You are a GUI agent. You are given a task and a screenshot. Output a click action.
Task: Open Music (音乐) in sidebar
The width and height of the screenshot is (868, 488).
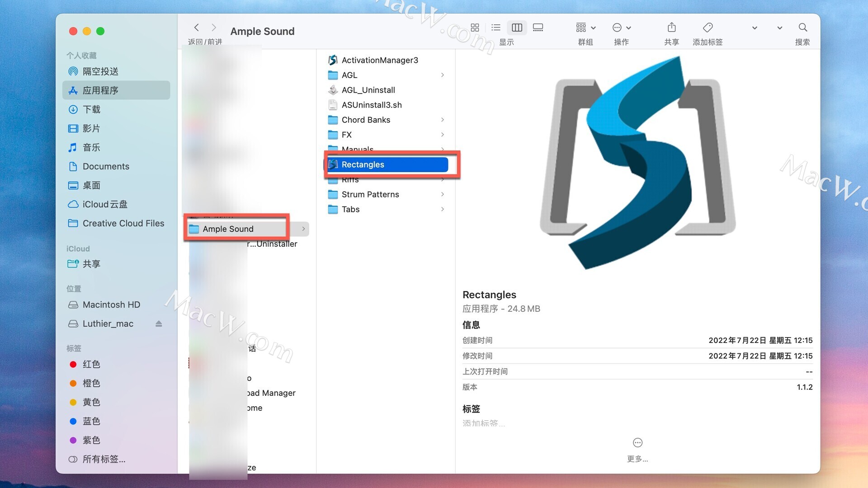pos(116,147)
